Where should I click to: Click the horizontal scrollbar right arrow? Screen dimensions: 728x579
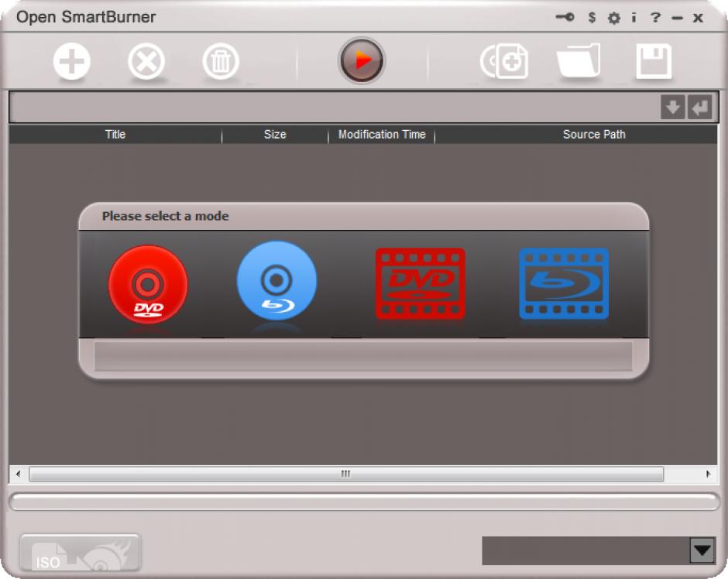(x=708, y=475)
